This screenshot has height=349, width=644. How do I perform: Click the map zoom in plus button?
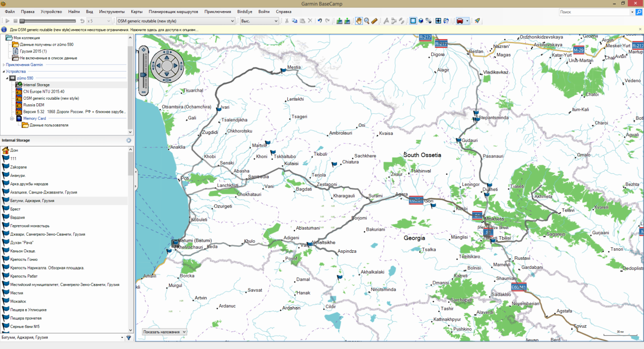coord(144,50)
